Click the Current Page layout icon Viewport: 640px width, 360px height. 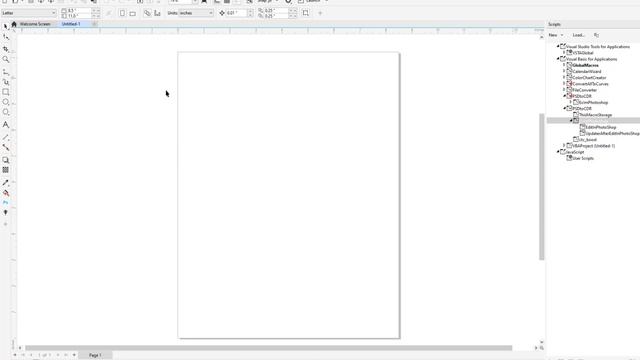157,13
